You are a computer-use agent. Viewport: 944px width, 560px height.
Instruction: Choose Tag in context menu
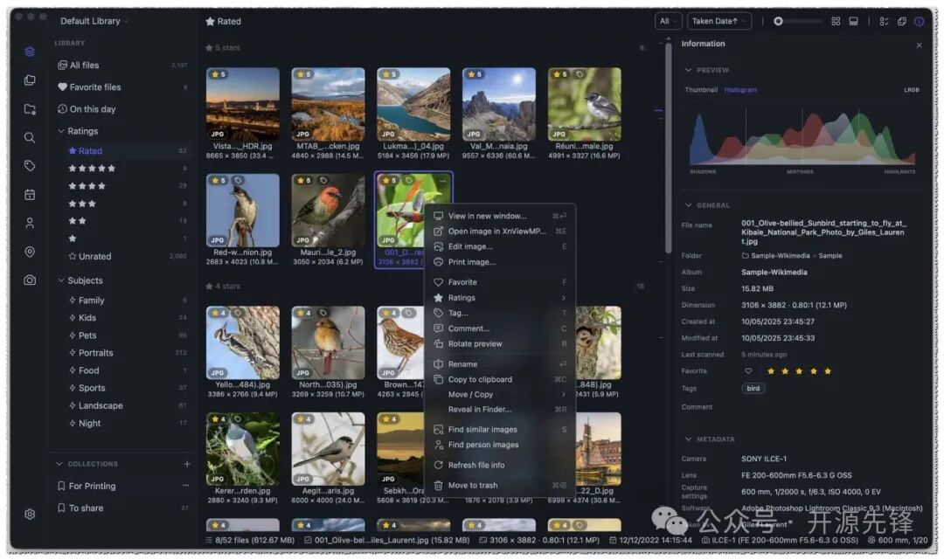coord(500,314)
